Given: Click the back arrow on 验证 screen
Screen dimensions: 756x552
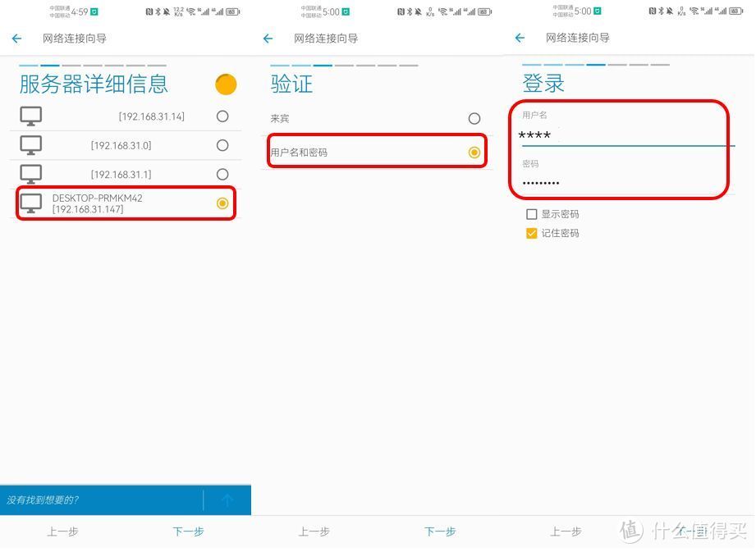Looking at the screenshot, I should point(268,38).
